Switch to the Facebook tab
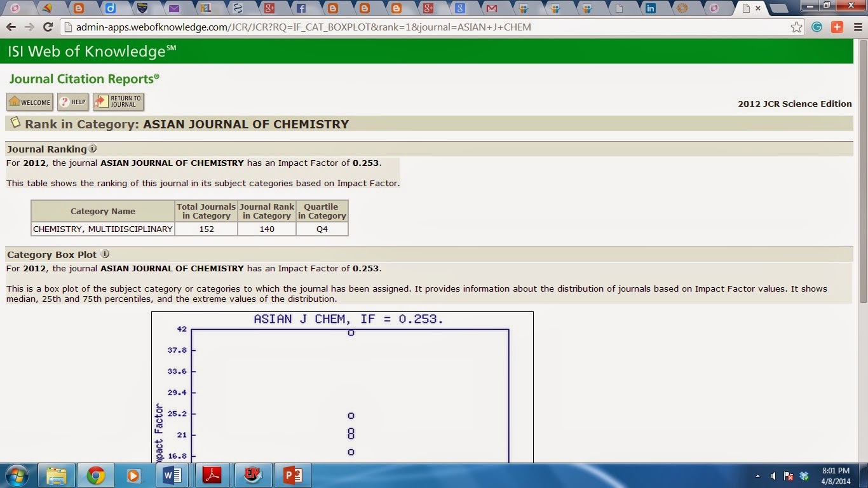The height and width of the screenshot is (488, 868). coord(301,8)
